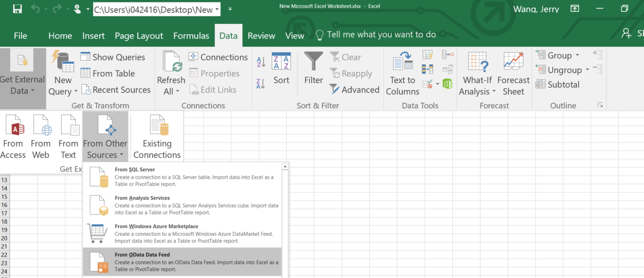Open the Page Layout tab
This screenshot has height=278, width=644.
click(139, 36)
